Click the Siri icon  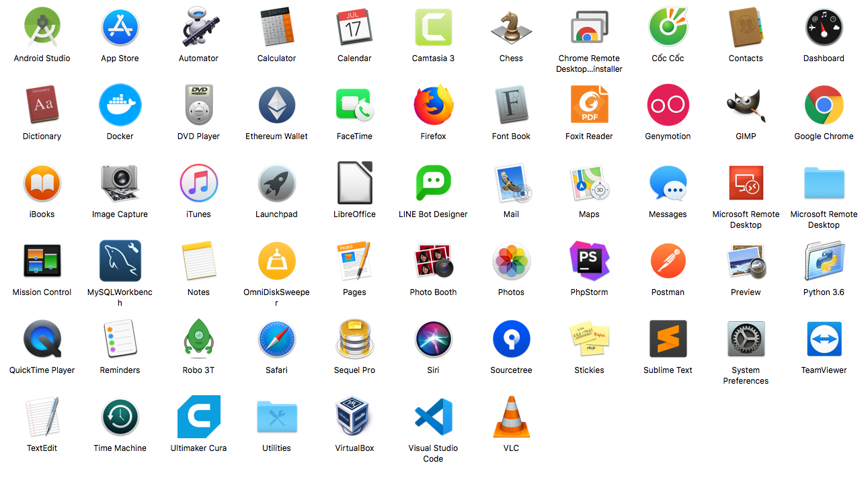click(433, 339)
